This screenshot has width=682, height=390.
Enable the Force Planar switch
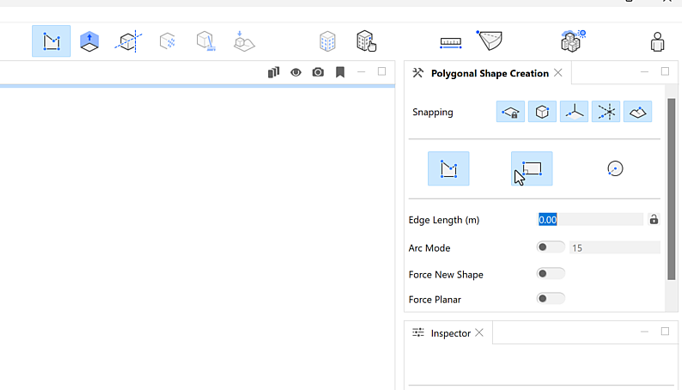coord(550,299)
